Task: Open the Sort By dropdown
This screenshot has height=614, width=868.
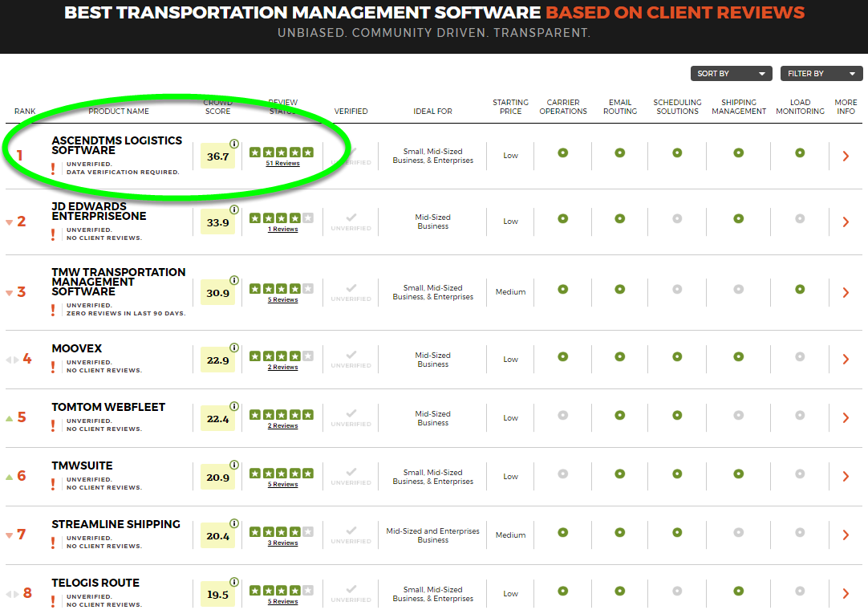Action: 731,74
